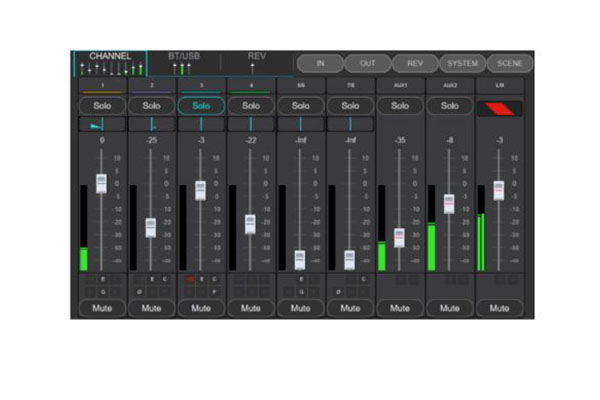The height and width of the screenshot is (400, 600).
Task: Click the channel 1 fader knob
Action: (101, 184)
